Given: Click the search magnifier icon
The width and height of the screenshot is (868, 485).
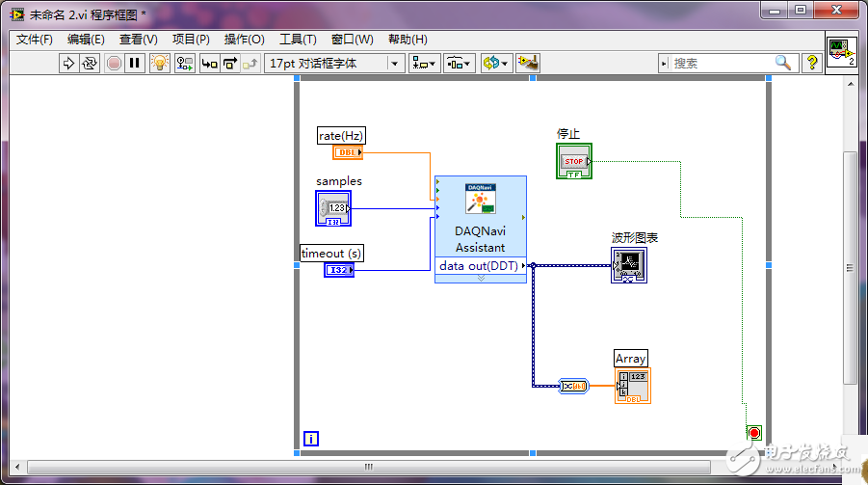Looking at the screenshot, I should pos(783,63).
